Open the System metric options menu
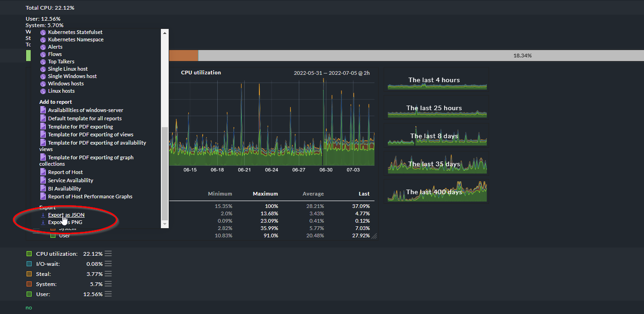 [107, 284]
